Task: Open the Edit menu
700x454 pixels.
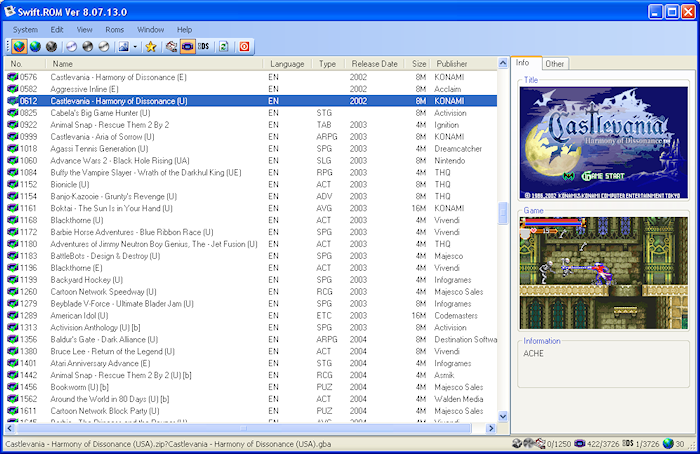Action: (x=57, y=29)
